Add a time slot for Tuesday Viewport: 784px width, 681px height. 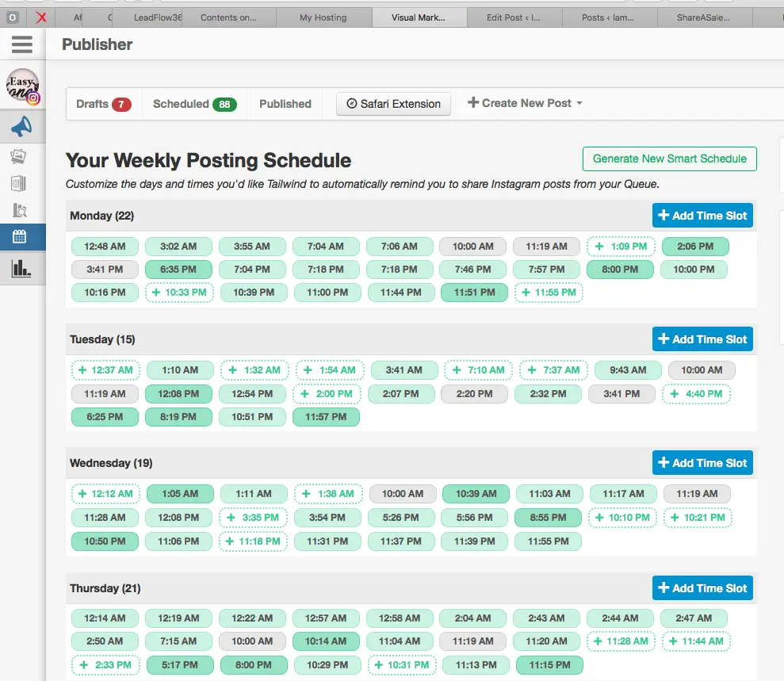click(x=702, y=339)
